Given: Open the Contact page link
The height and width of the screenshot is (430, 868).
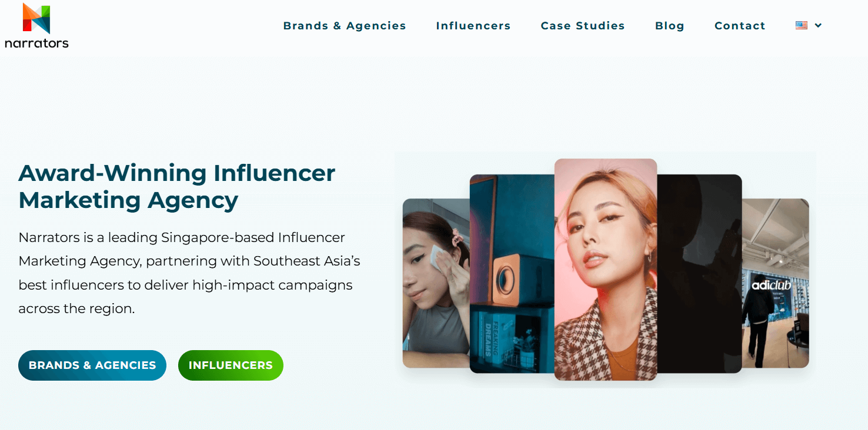Looking at the screenshot, I should tap(740, 26).
